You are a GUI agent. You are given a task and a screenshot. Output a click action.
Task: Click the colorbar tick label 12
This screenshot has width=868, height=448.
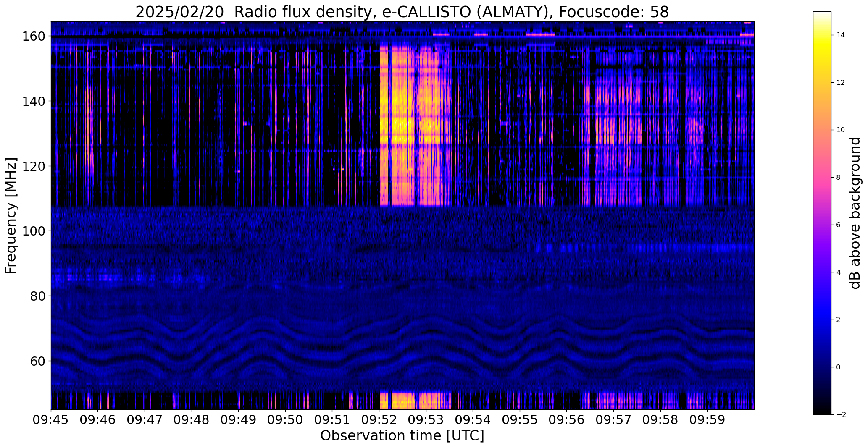(841, 83)
